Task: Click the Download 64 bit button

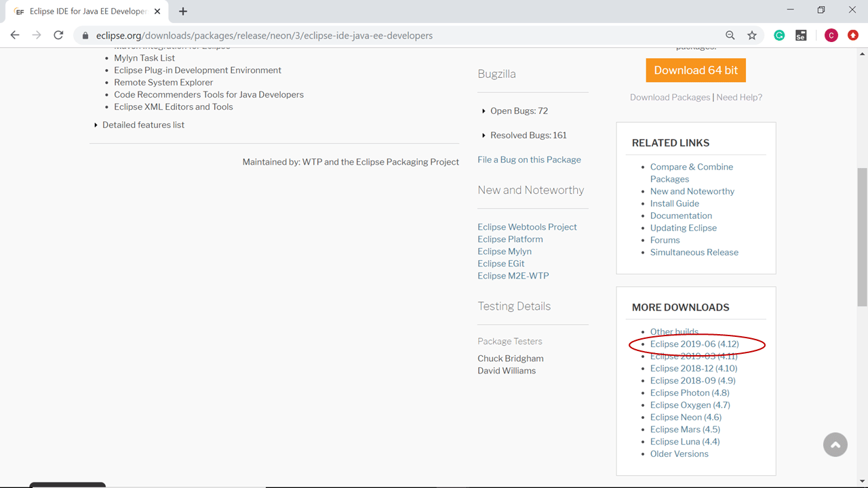Action: pos(695,70)
